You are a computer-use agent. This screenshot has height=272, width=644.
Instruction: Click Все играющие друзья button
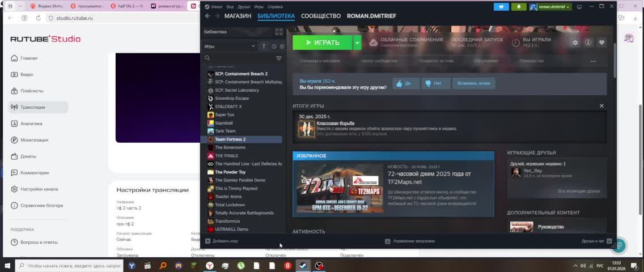click(579, 191)
